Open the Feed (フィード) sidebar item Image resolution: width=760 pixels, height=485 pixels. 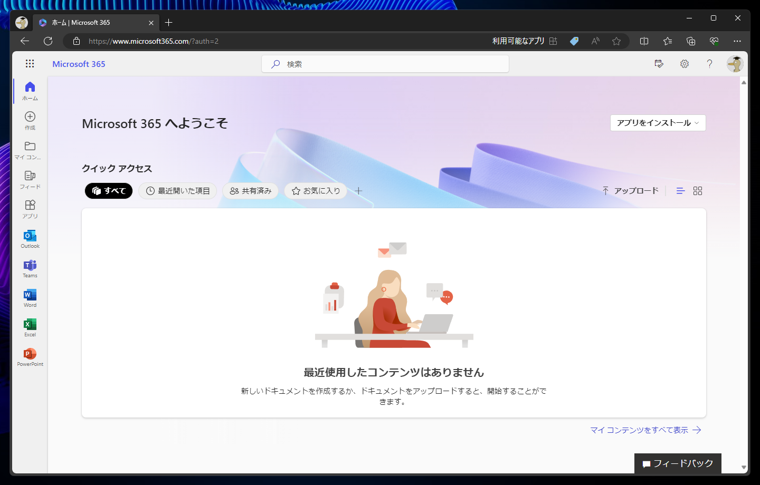(30, 179)
